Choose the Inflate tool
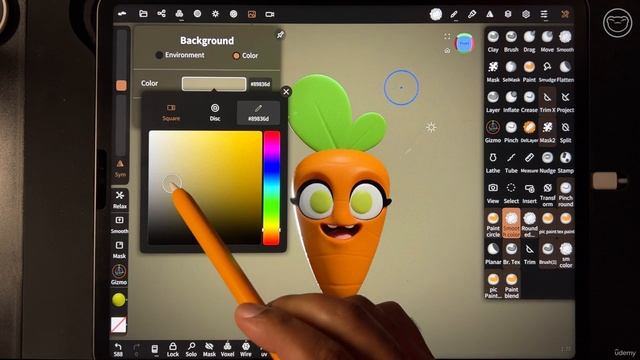Image resolution: width=640 pixels, height=360 pixels. point(511,102)
